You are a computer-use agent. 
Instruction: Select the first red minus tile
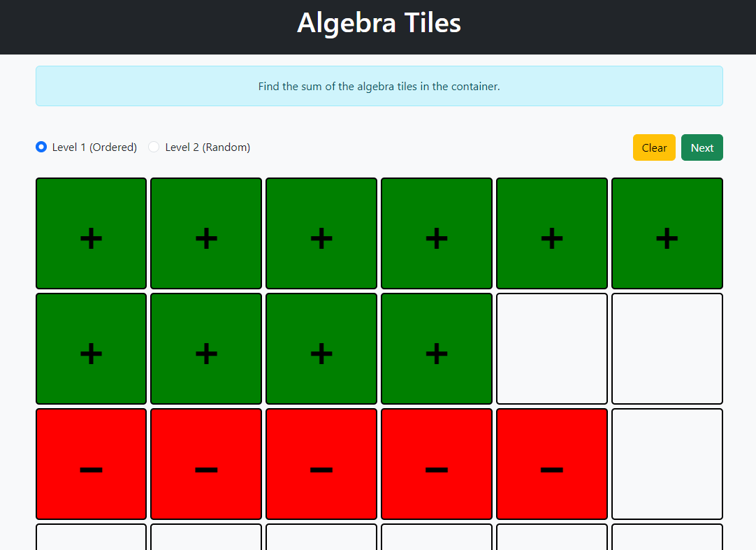click(x=91, y=464)
